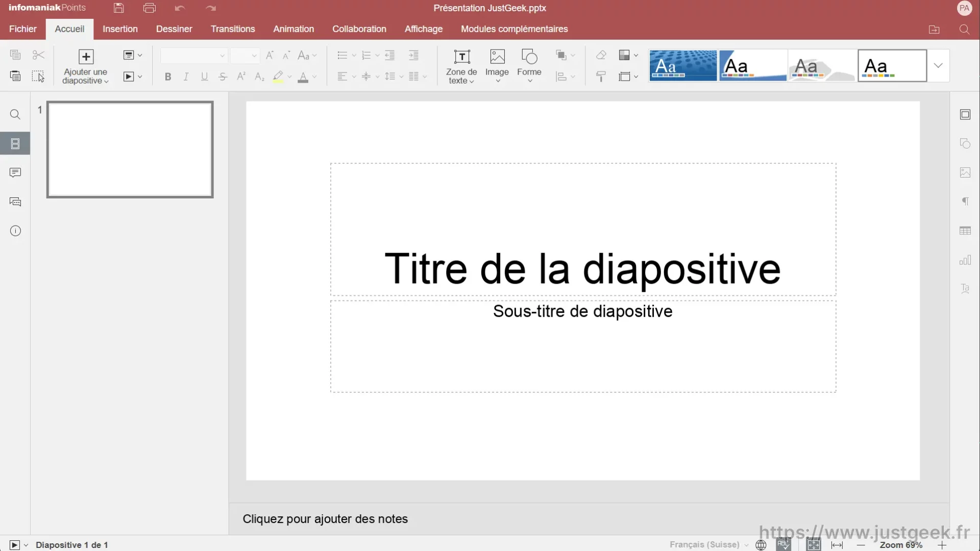
Task: Click the Forme button
Action: pos(529,66)
